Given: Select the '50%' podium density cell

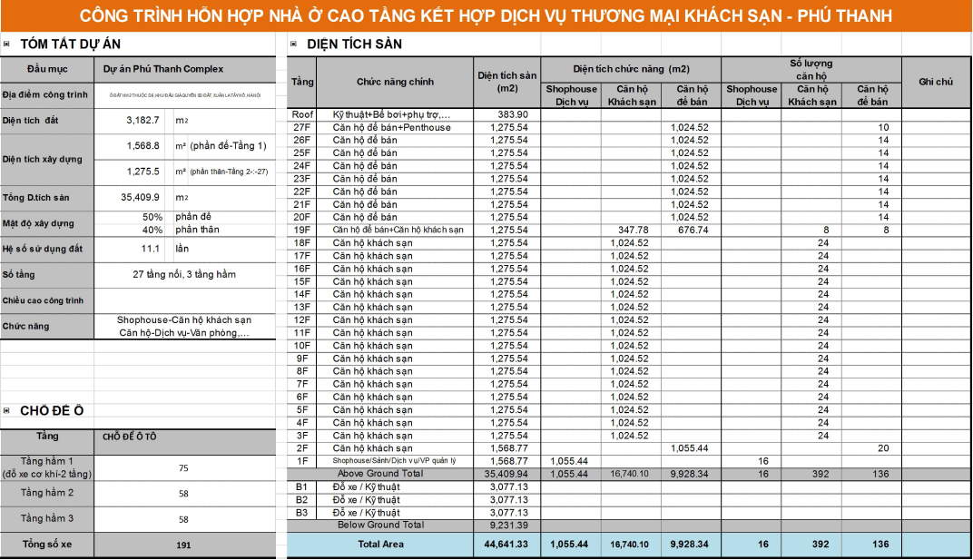Looking at the screenshot, I should pos(152,217).
